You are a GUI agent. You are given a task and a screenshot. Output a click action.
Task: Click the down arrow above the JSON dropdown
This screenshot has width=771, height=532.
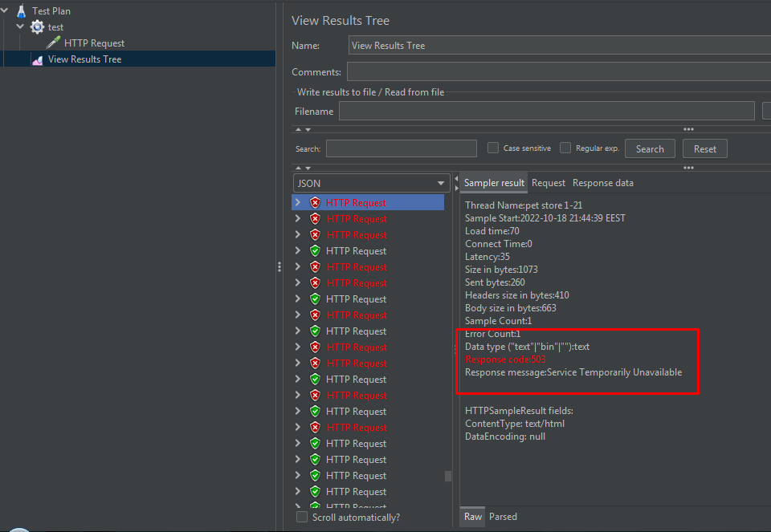308,168
